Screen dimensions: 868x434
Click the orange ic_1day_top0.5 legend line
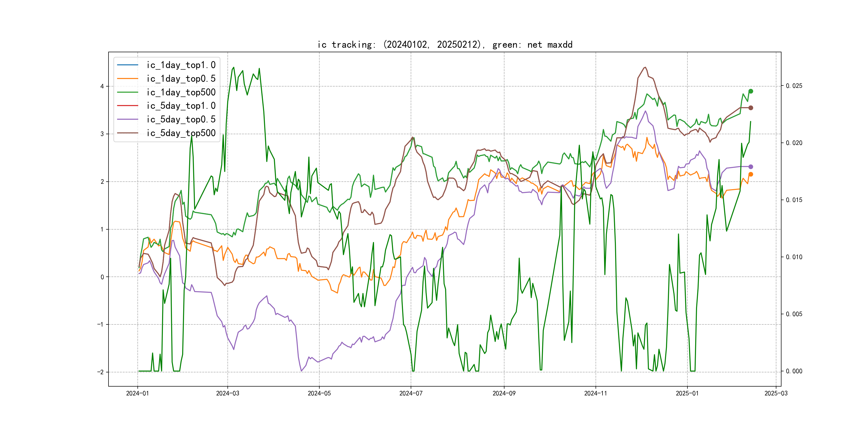128,78
